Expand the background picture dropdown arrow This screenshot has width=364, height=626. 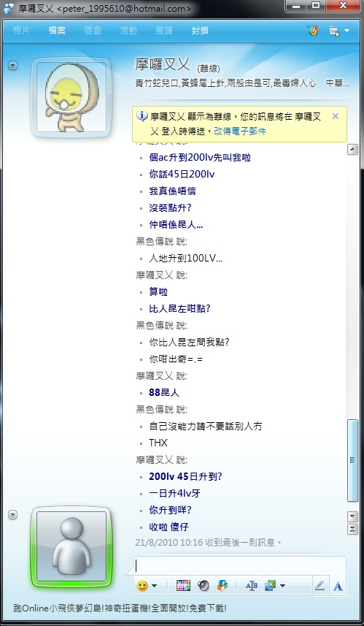tap(283, 586)
